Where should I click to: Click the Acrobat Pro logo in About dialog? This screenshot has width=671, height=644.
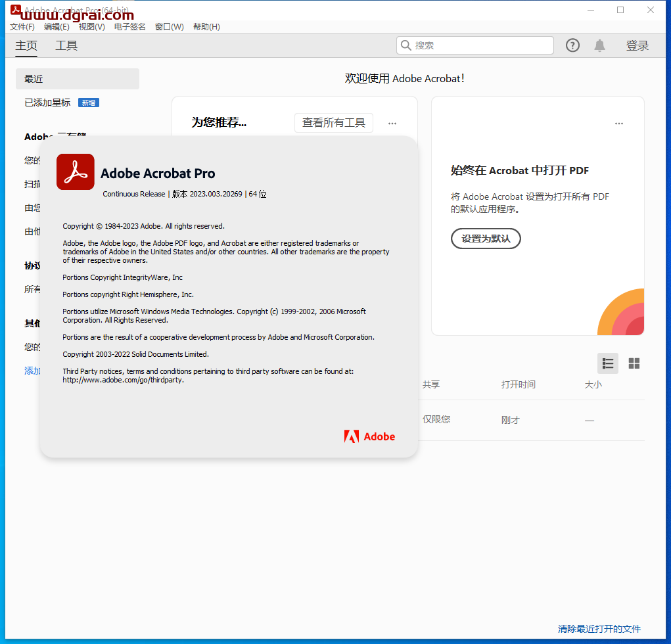coord(76,172)
